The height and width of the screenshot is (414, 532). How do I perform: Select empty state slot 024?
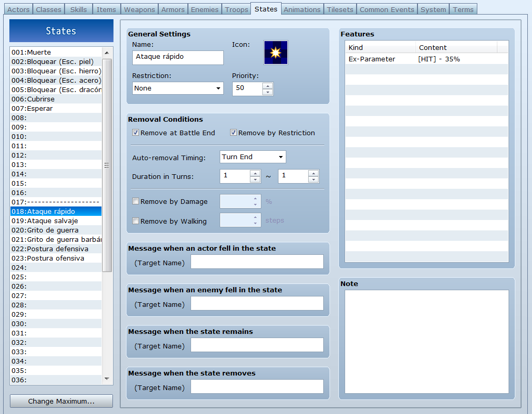56,267
